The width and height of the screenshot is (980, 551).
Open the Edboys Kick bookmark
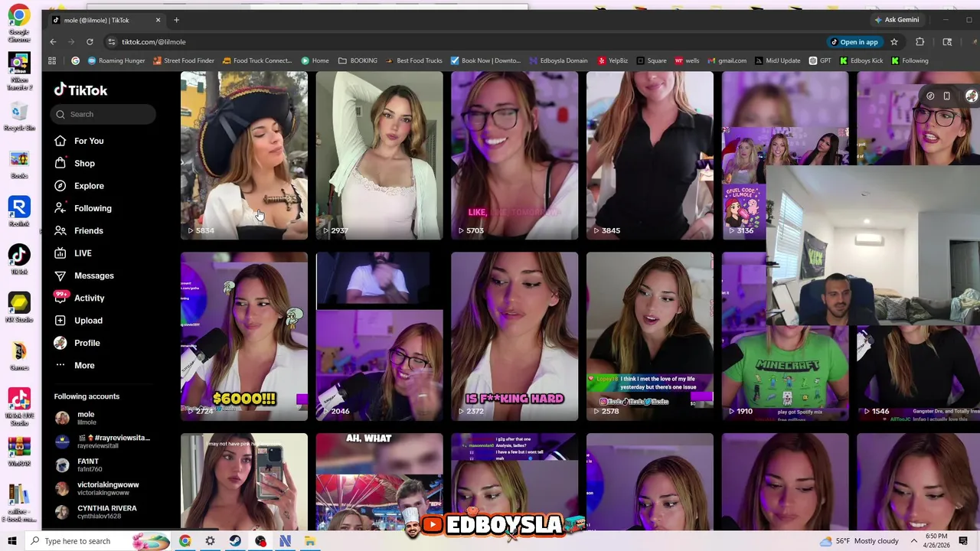pyautogui.click(x=861, y=60)
